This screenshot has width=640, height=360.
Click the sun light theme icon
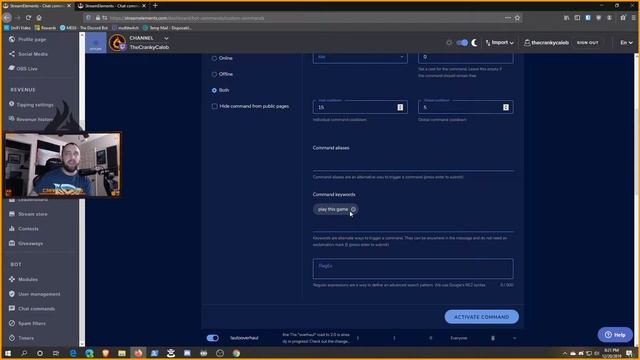(449, 42)
